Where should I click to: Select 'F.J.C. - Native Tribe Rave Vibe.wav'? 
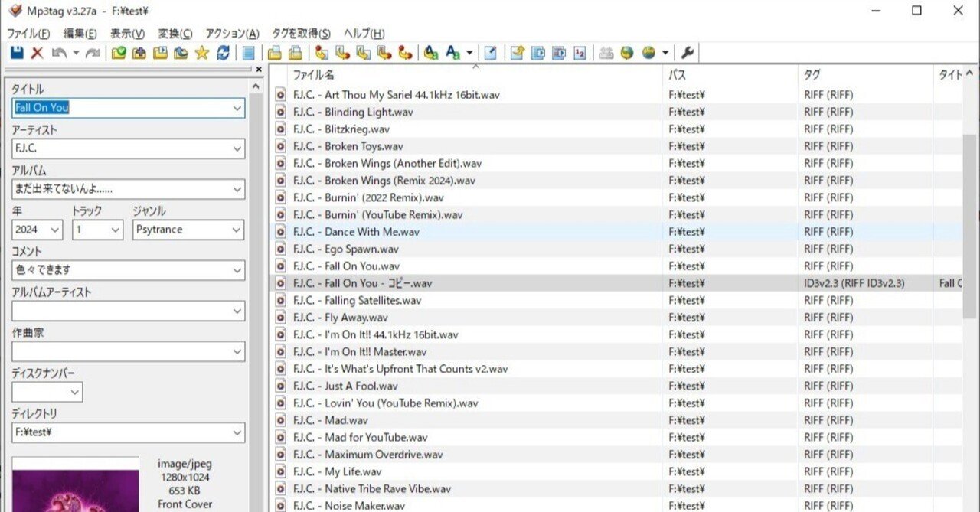(x=372, y=488)
